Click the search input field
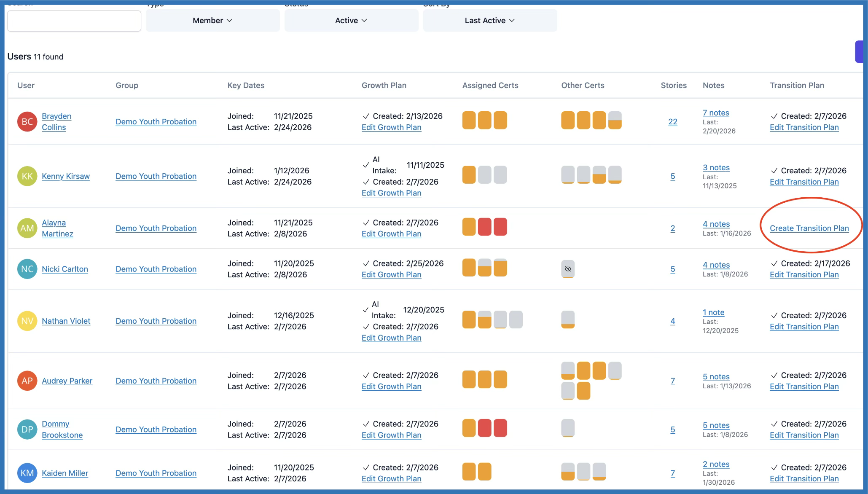The height and width of the screenshot is (494, 868). 74,21
